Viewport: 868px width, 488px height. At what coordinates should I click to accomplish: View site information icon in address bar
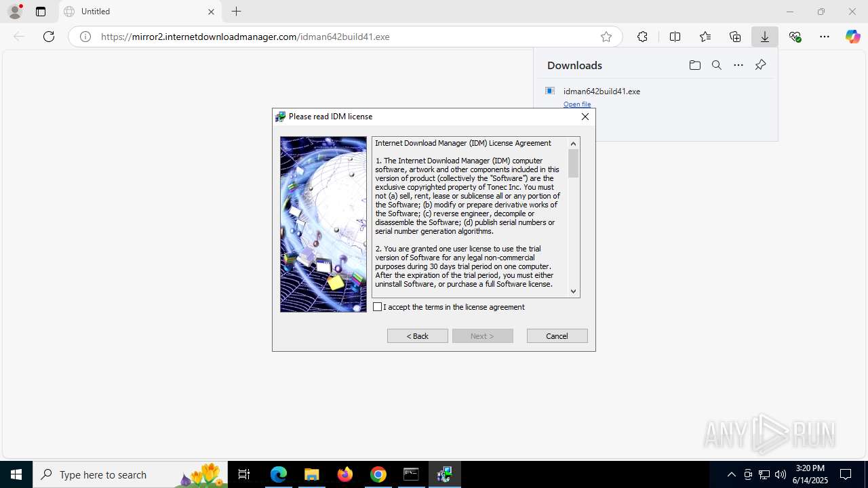pos(85,37)
